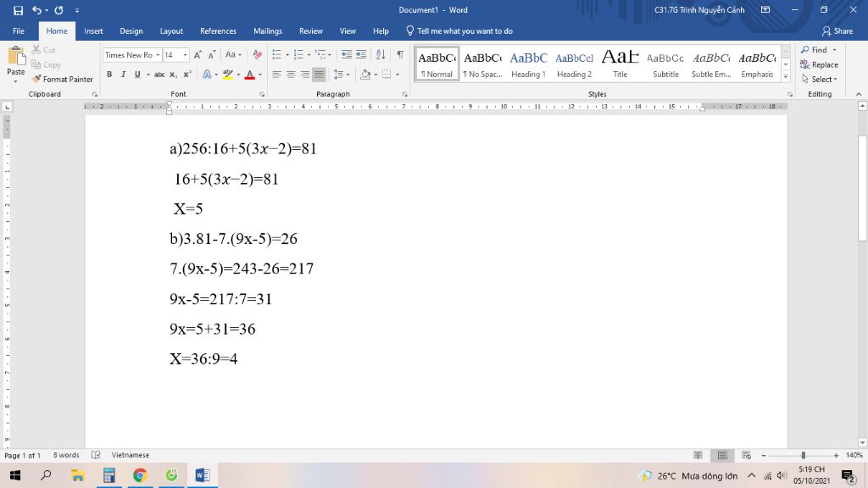Toggle italic formatting

coord(123,75)
